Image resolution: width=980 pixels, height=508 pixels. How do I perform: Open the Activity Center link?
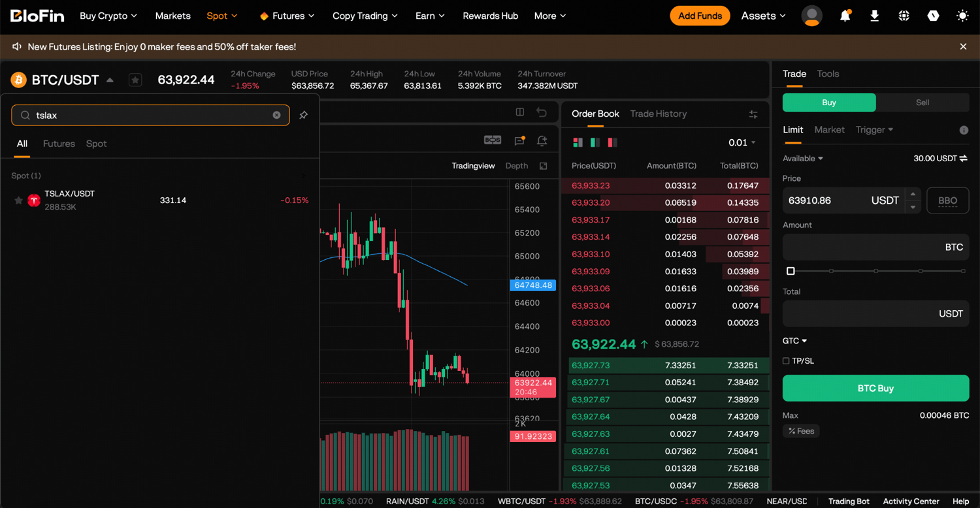pyautogui.click(x=911, y=501)
